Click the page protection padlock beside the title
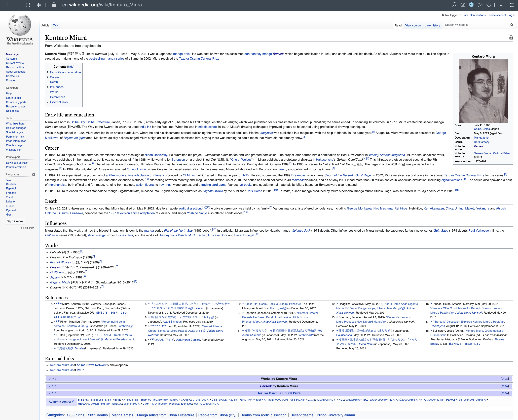This screenshot has height=420, width=518. tap(511, 37)
